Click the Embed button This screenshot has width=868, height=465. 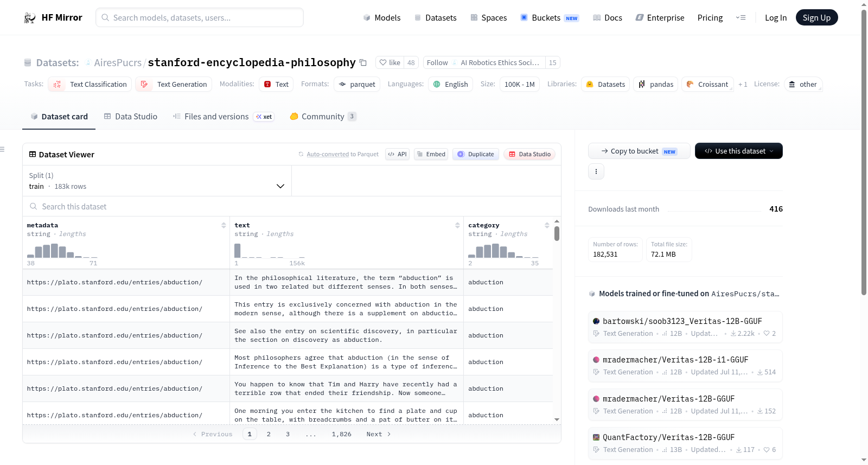(431, 154)
